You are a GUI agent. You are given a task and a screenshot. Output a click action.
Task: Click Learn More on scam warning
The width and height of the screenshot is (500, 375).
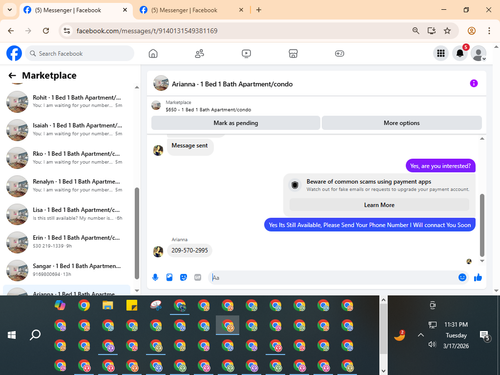(379, 205)
